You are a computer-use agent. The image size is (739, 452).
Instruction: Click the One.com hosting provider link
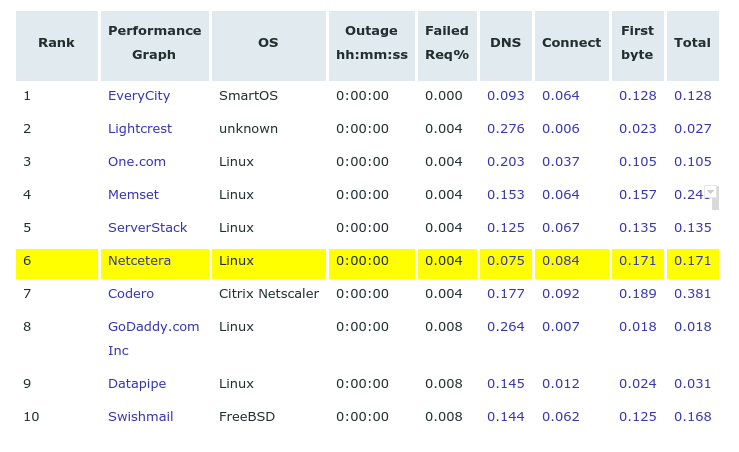click(x=137, y=162)
